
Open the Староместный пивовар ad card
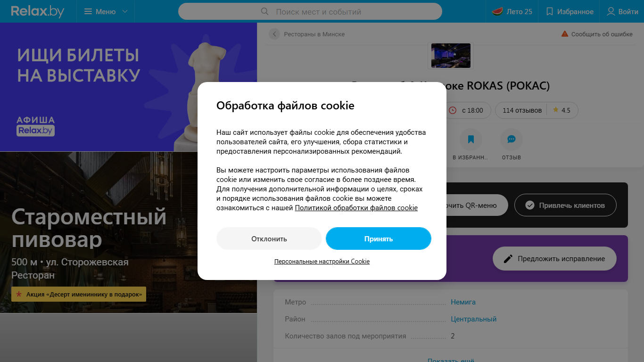click(128, 232)
